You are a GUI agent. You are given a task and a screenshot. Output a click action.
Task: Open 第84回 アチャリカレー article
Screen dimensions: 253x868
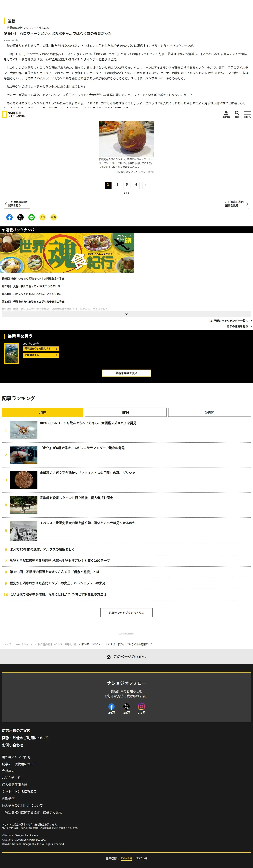click(33, 294)
